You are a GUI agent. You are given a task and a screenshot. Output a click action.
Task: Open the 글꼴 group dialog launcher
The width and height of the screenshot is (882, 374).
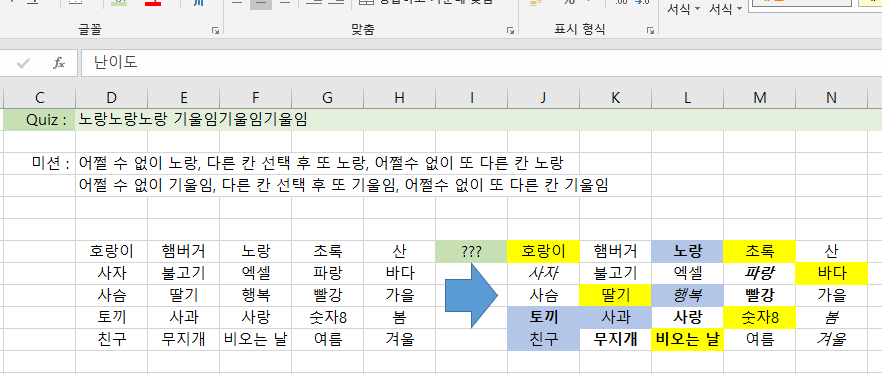pyautogui.click(x=215, y=30)
